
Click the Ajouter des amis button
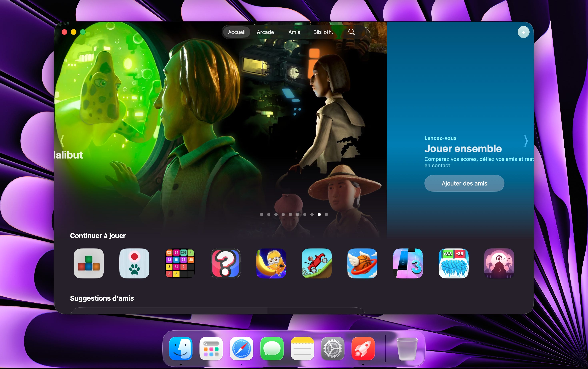tap(464, 183)
